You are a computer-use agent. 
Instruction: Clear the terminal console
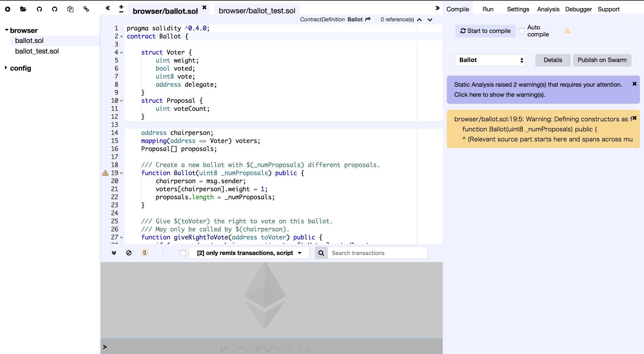(129, 253)
